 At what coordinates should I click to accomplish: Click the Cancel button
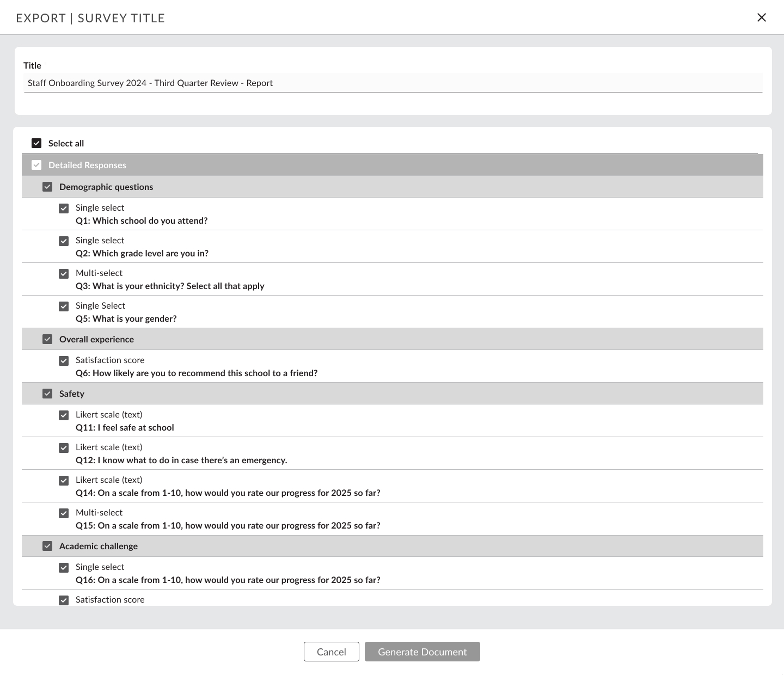(x=331, y=652)
